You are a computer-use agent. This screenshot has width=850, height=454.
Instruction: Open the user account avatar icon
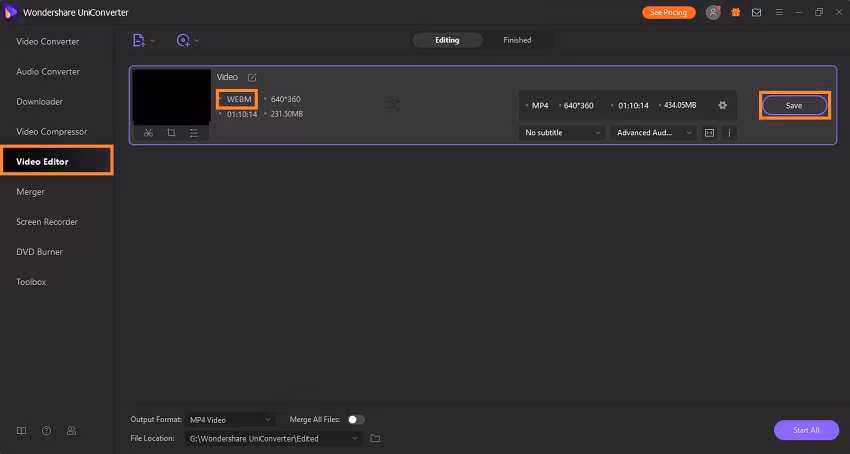(713, 12)
